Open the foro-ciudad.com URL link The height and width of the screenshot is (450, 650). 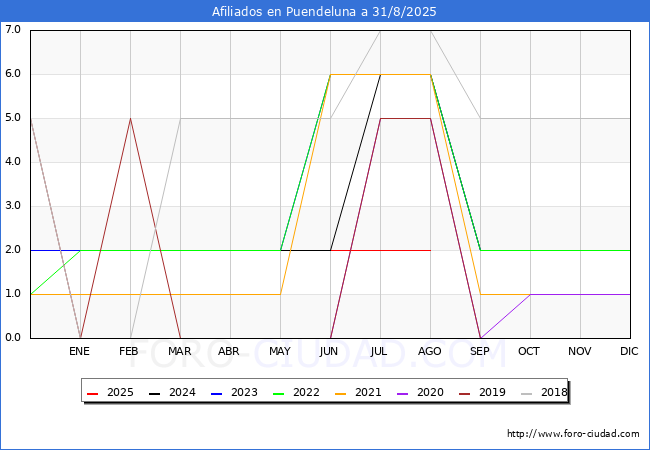point(573,434)
